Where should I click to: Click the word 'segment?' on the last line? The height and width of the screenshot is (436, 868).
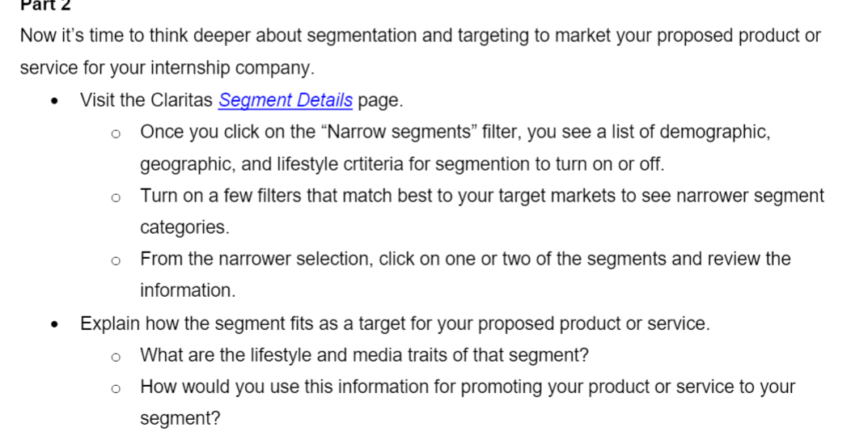point(180,418)
